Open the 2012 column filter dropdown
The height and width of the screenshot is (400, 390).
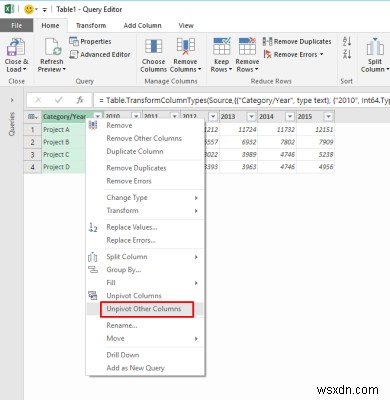213,116
